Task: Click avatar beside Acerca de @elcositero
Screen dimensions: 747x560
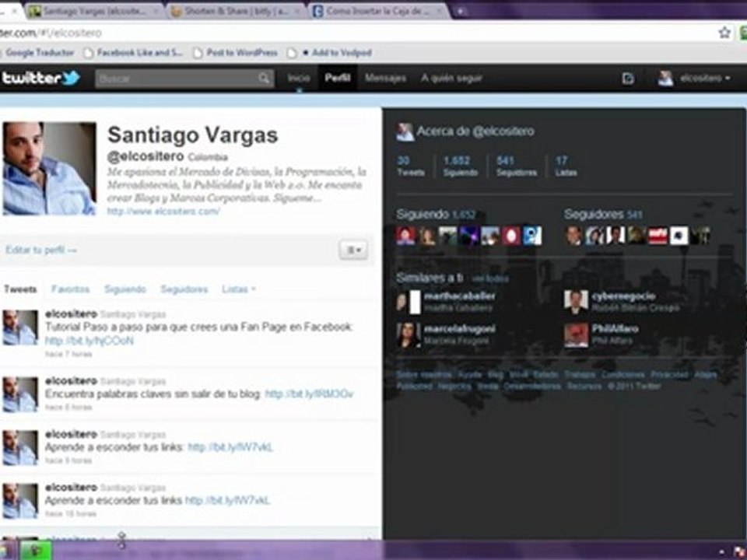Action: 405,132
